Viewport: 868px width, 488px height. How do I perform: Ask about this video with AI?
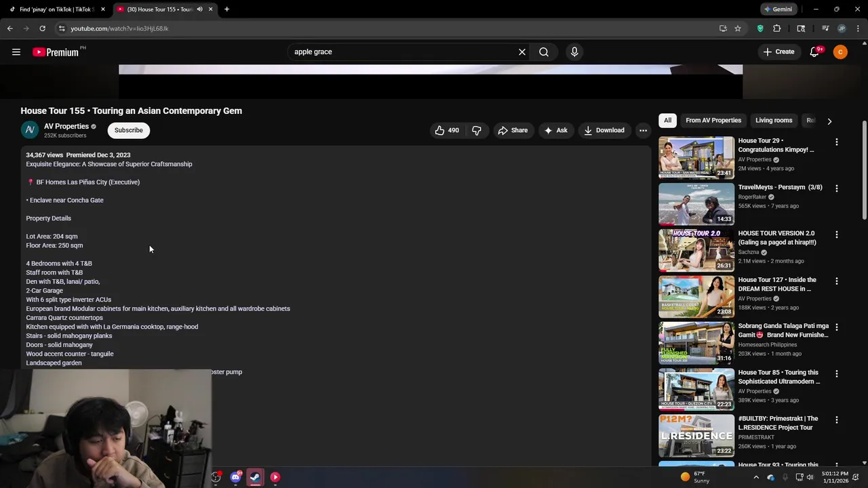(555, 130)
